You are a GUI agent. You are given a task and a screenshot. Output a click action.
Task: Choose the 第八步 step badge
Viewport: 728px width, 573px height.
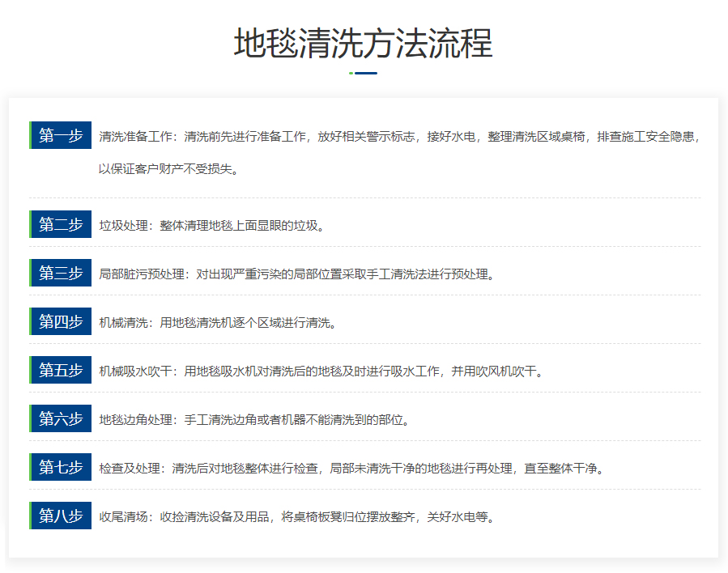pyautogui.click(x=61, y=516)
